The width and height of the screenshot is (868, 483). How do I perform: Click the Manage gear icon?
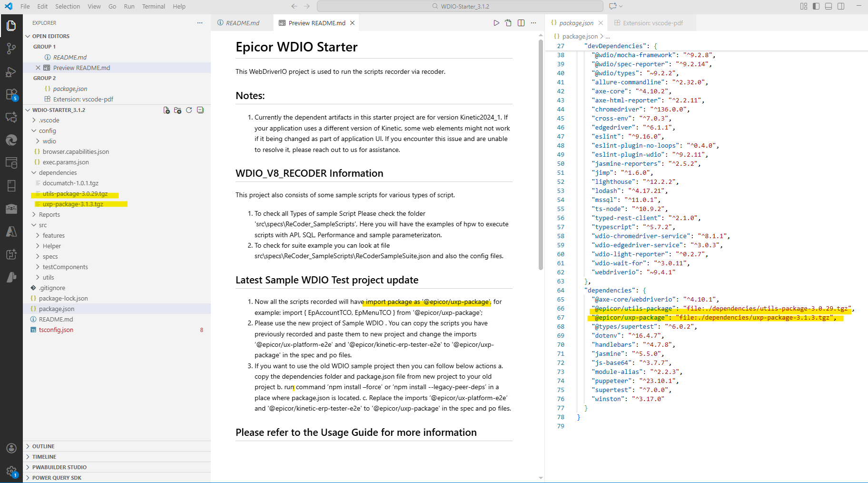tap(11, 472)
